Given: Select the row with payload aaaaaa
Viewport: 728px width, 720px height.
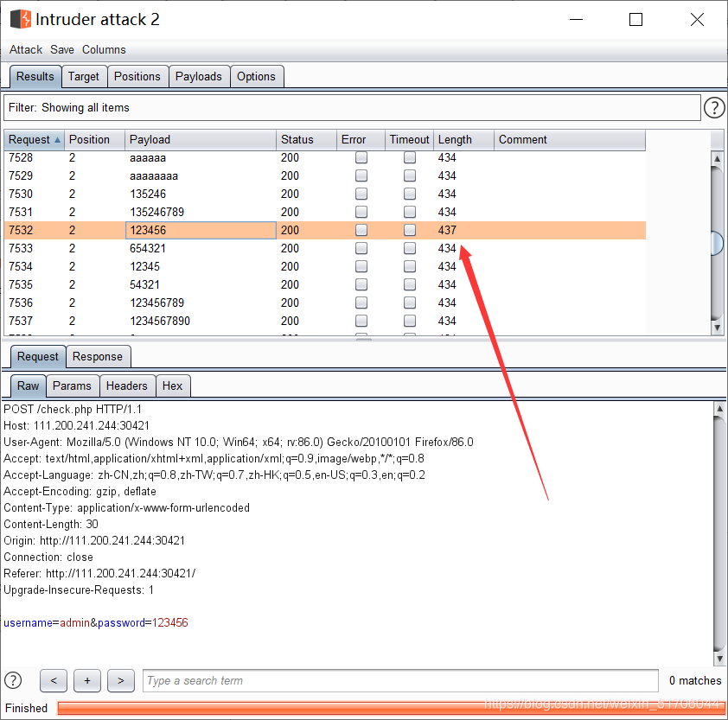Looking at the screenshot, I should (x=325, y=158).
